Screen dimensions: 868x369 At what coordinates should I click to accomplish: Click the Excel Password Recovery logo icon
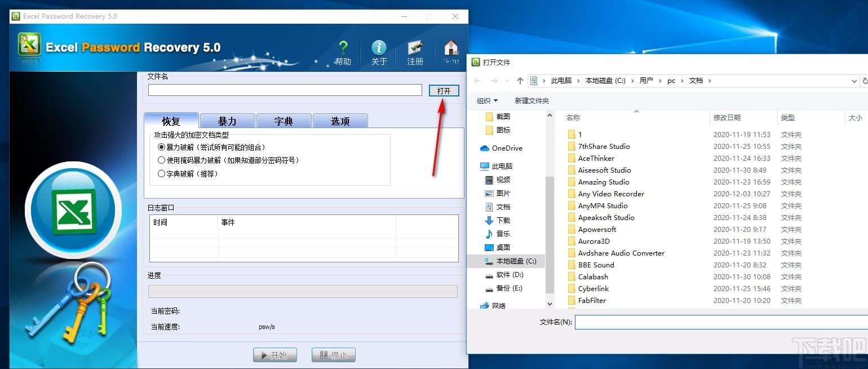point(29,44)
